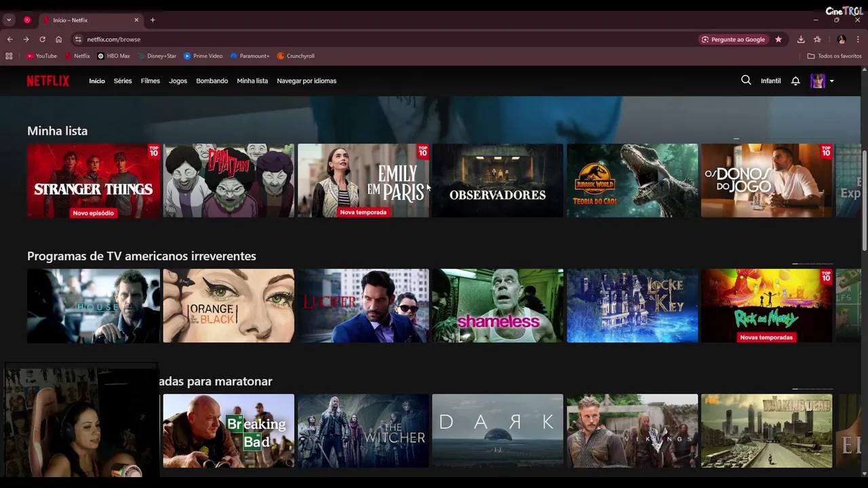Open the Dark thumbnail
Screen dimensions: 868x488
tap(497, 431)
